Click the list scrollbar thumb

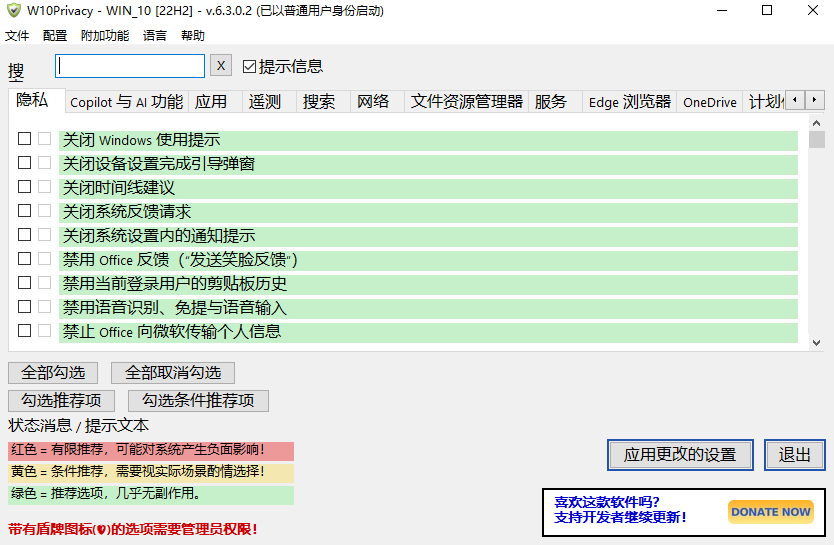(x=817, y=139)
